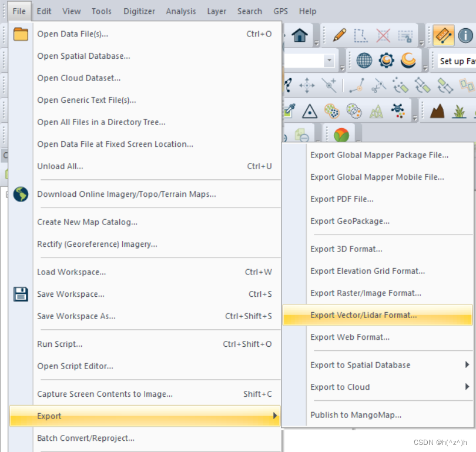Select Publish to MangoMap... option

tap(377, 415)
